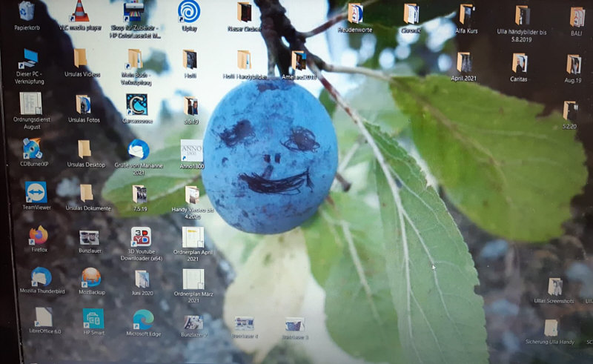Screen dimensions: 593x364
Task: Open Mozilla Thunderbird mail icon
Action: click(42, 277)
